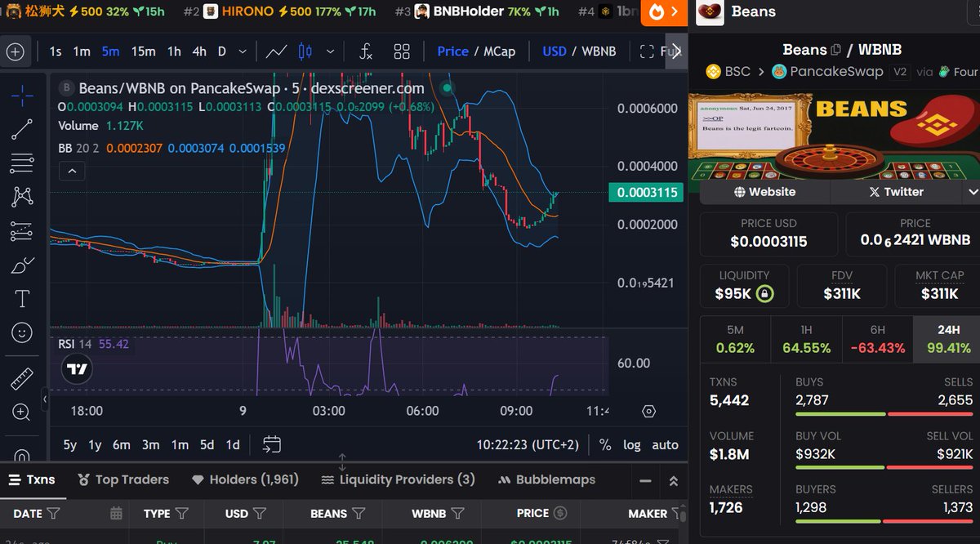Select the brush drawing tool

click(22, 265)
